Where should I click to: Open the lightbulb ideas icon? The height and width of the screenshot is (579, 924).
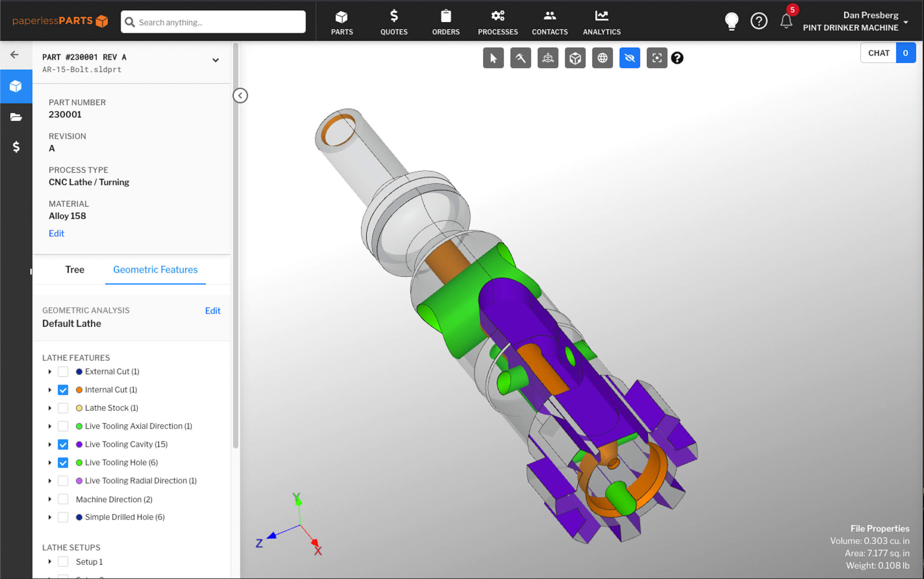tap(732, 21)
